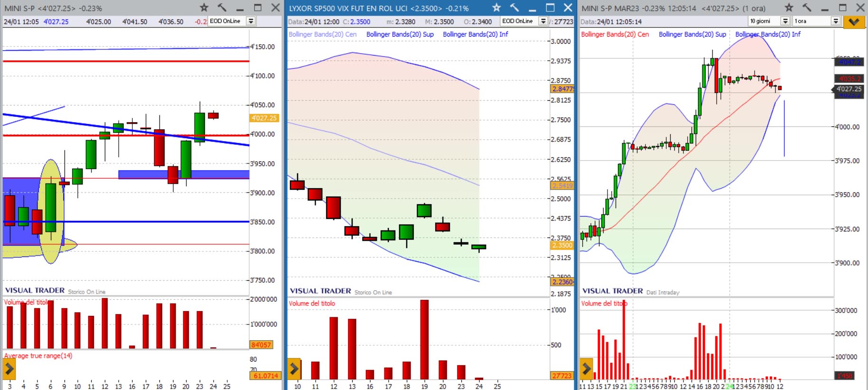The width and height of the screenshot is (868, 390).
Task: Select Bollinger Bands(20) Sup in LYXOR chart
Action: tap(400, 34)
